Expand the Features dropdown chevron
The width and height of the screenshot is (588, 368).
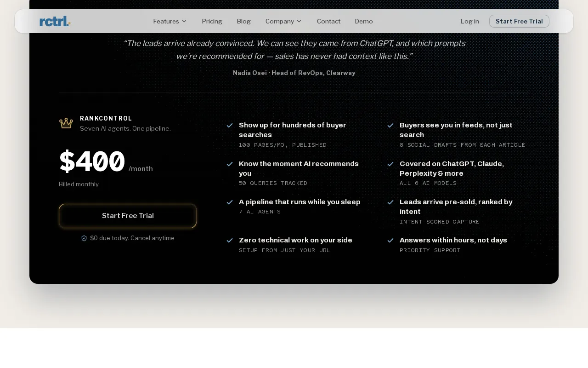coord(184,21)
